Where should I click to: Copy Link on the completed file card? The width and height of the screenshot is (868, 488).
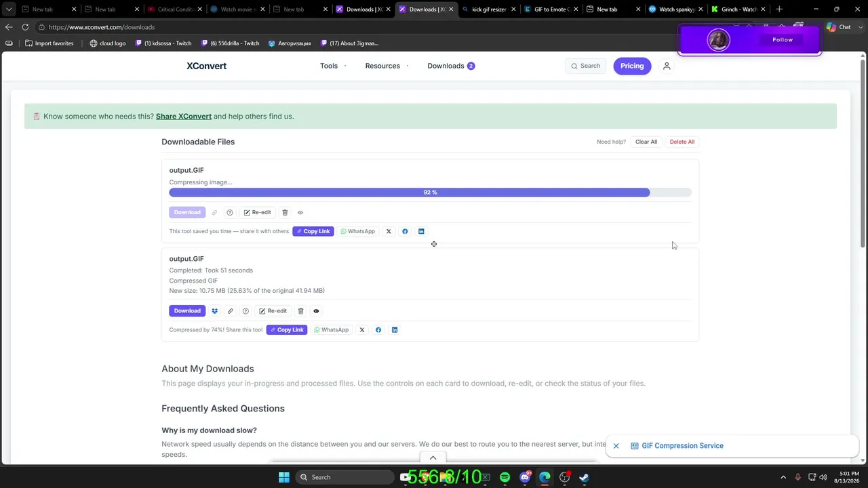287,330
